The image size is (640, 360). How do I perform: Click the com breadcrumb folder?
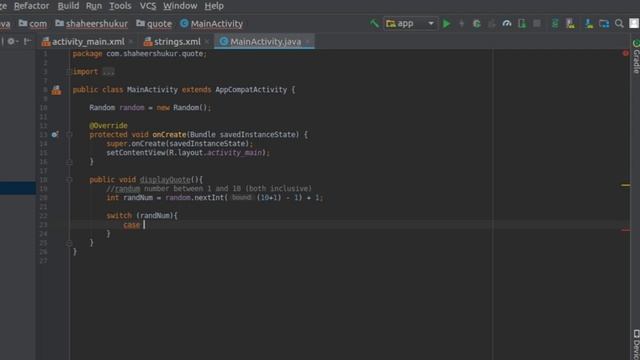[x=33, y=24]
